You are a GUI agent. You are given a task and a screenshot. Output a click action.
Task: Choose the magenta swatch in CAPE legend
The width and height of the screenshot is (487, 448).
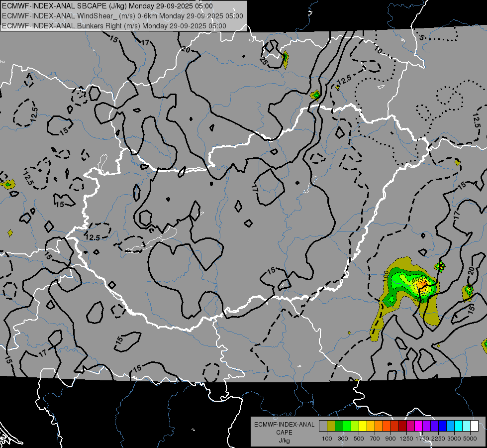419,426
